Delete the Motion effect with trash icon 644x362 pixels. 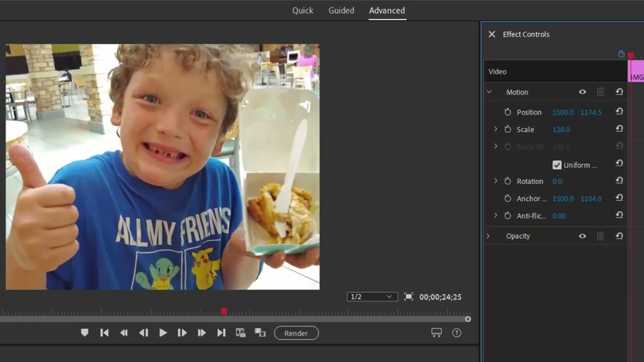point(600,92)
